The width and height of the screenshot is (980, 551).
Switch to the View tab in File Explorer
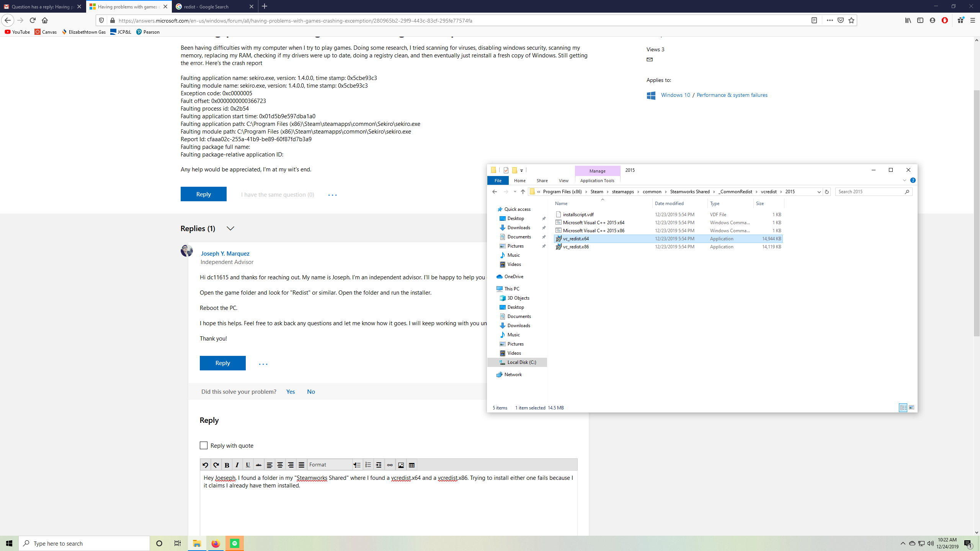click(x=563, y=180)
